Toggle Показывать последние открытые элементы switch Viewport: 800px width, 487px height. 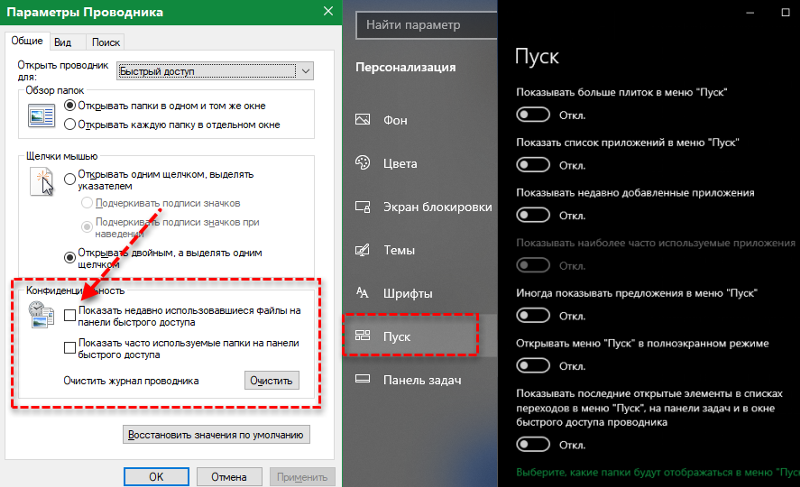coord(533,445)
